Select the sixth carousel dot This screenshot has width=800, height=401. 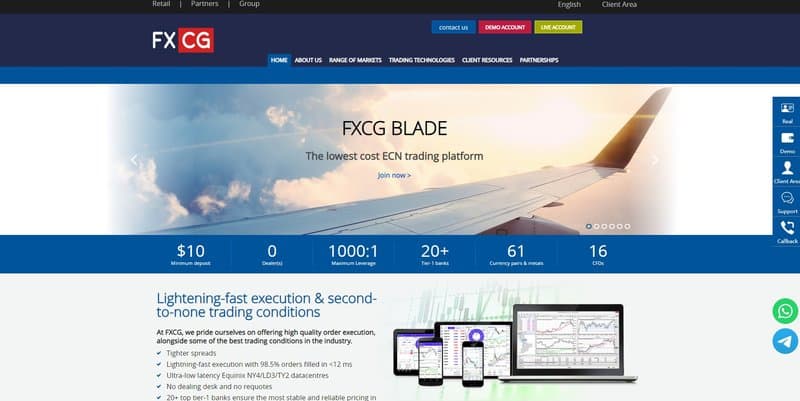[627, 226]
